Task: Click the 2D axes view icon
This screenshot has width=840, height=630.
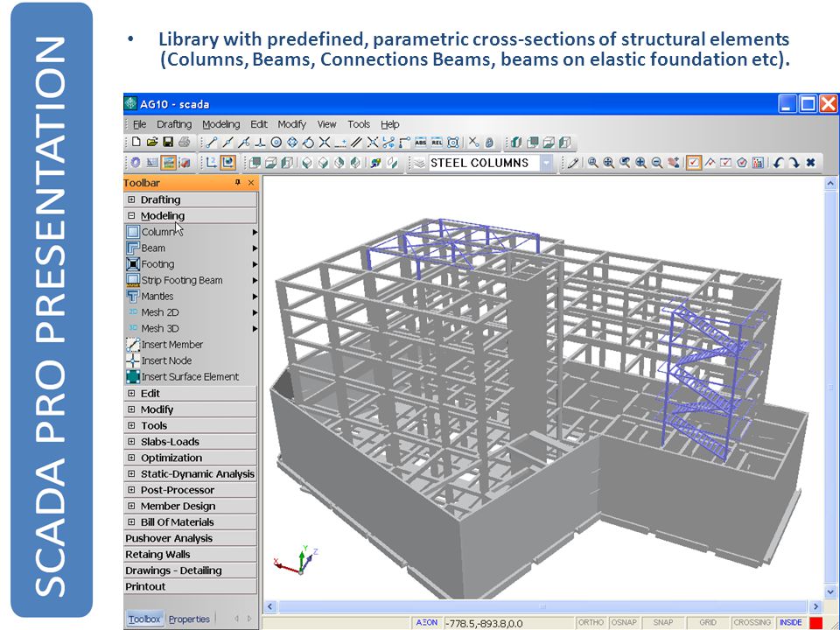Action: click(212, 163)
